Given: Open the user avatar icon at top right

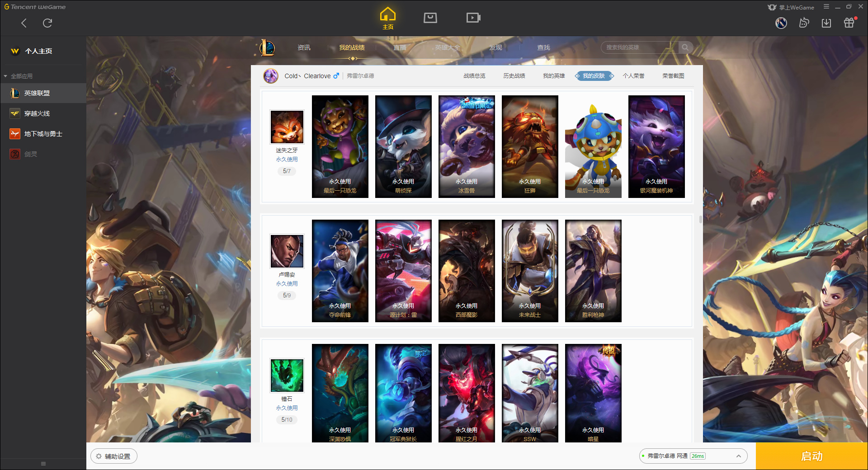Looking at the screenshot, I should (781, 23).
